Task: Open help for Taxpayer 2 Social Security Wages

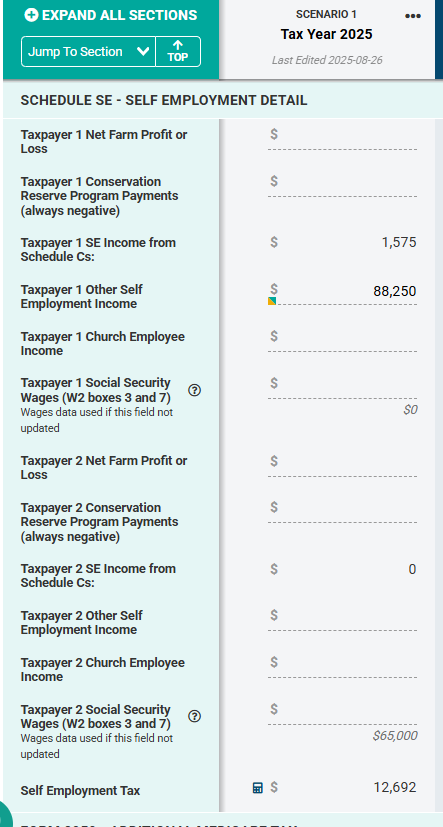Action: pos(194,716)
